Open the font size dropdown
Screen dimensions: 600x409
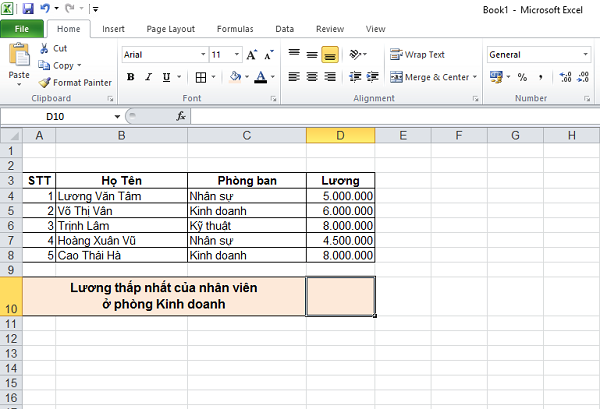coord(236,54)
